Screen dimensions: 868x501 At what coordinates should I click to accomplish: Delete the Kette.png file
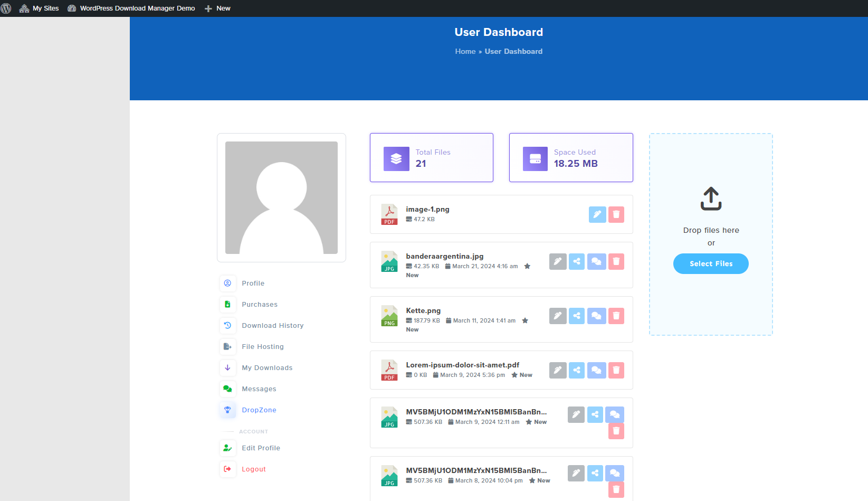[x=616, y=316]
